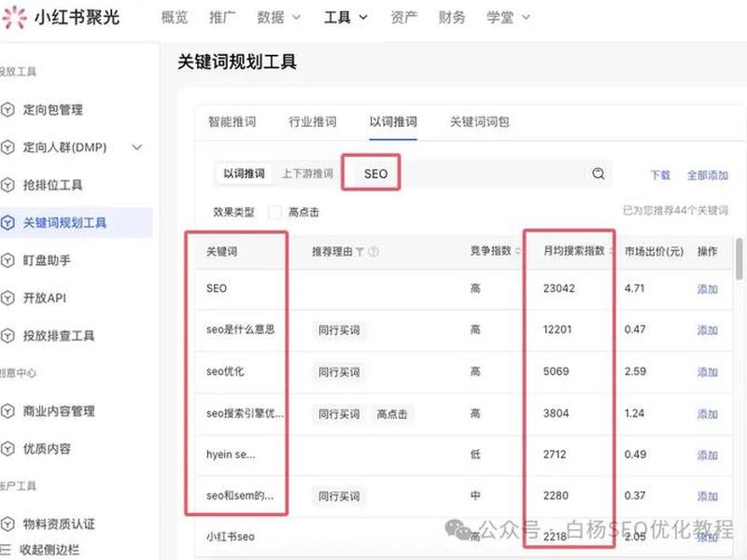This screenshot has height=560, width=747.
Task: Click the 全部添加 link
Action: pyautogui.click(x=708, y=175)
